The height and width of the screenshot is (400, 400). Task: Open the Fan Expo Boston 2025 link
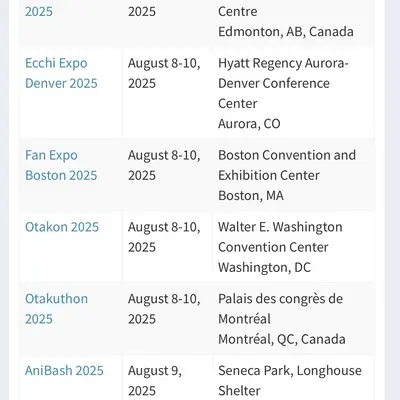coord(61,165)
